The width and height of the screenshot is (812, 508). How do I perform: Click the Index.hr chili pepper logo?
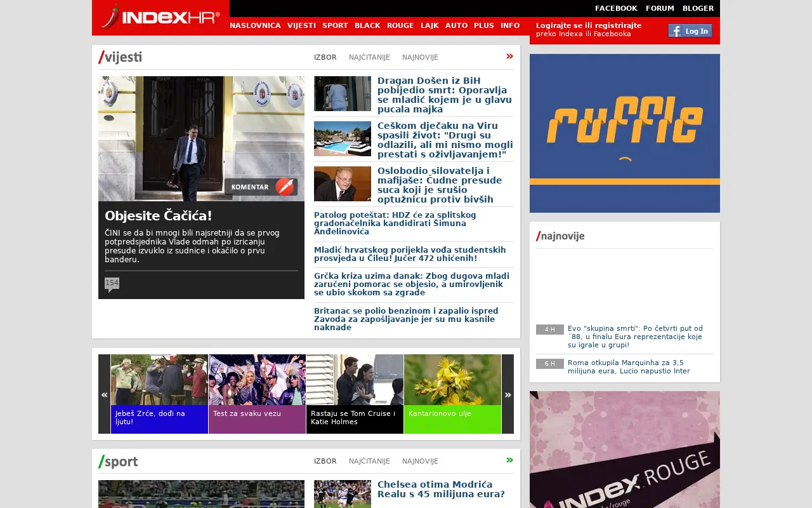pyautogui.click(x=160, y=17)
